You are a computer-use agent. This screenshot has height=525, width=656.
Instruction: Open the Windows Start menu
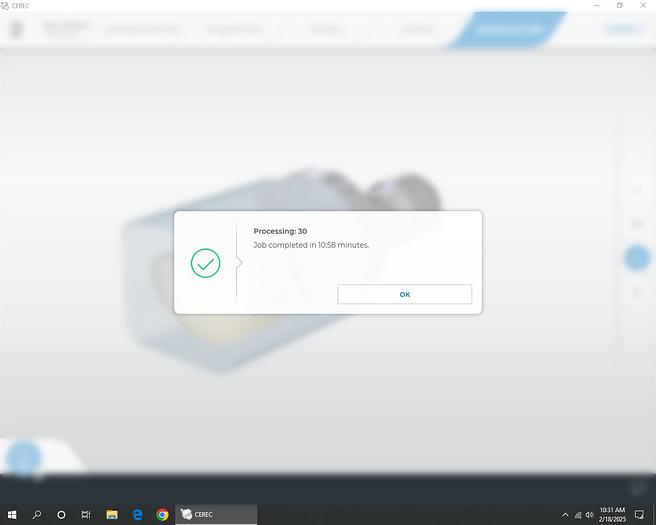pos(12,514)
